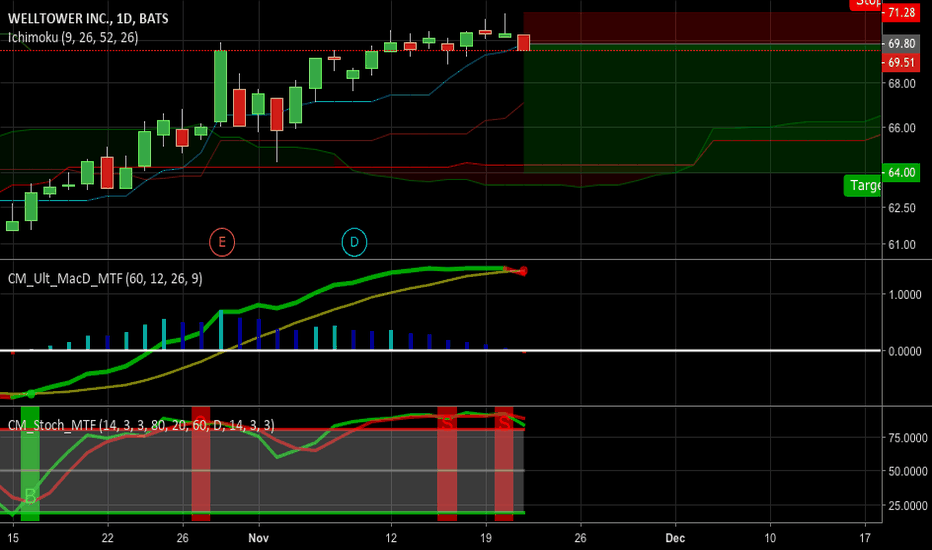932x550 pixels.
Task: Click the 25.0000 stochastic scale label
Action: pos(908,506)
